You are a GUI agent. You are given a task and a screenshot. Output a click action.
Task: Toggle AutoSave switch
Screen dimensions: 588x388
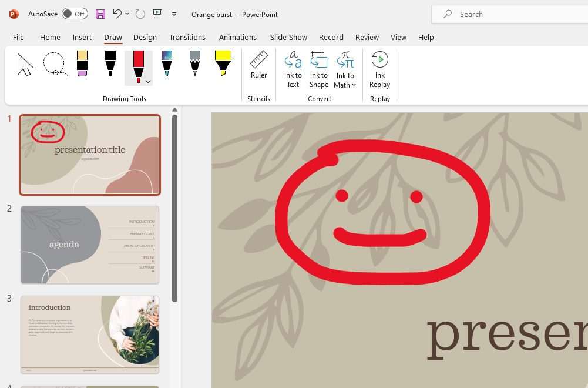click(75, 14)
